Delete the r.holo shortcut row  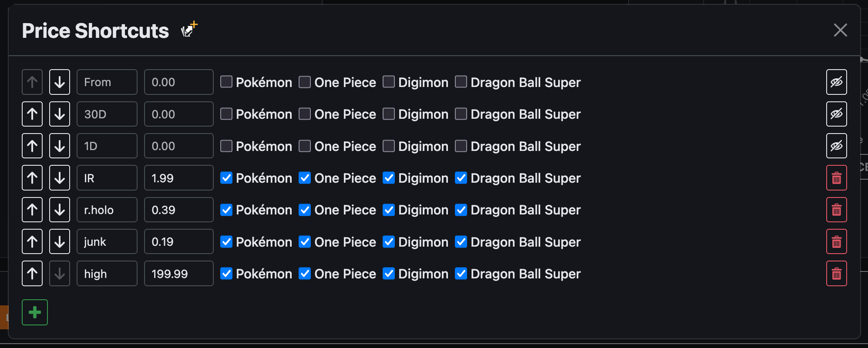pos(836,210)
